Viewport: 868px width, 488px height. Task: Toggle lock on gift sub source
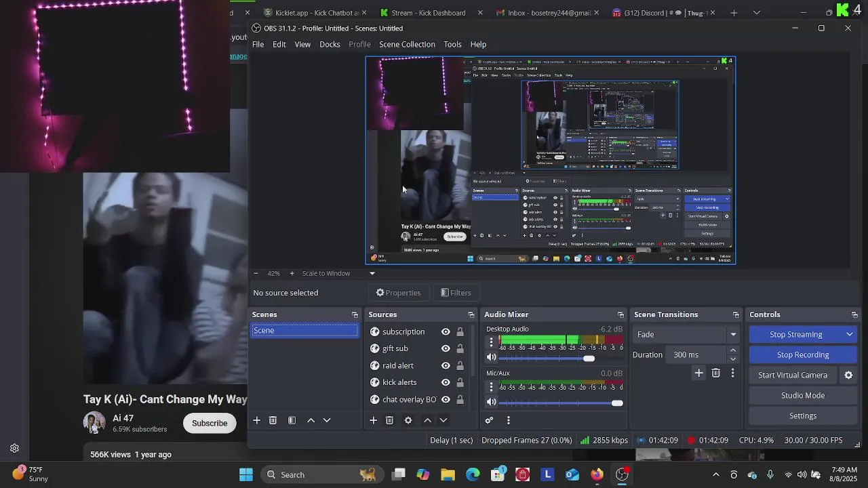460,348
